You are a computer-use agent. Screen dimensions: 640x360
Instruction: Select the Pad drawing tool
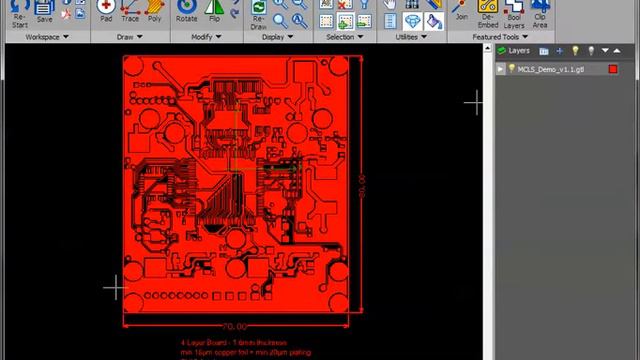click(106, 11)
